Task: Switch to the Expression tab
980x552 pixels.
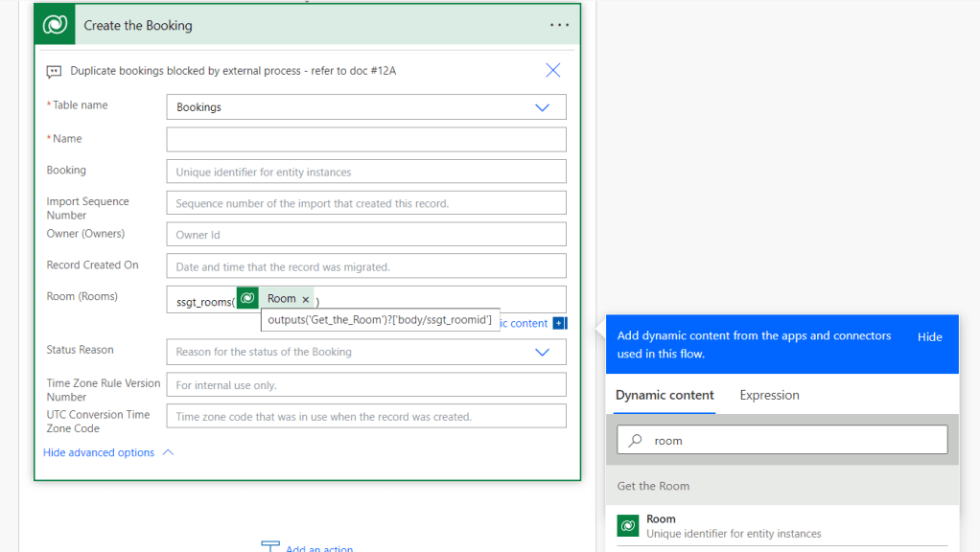Action: [x=769, y=395]
